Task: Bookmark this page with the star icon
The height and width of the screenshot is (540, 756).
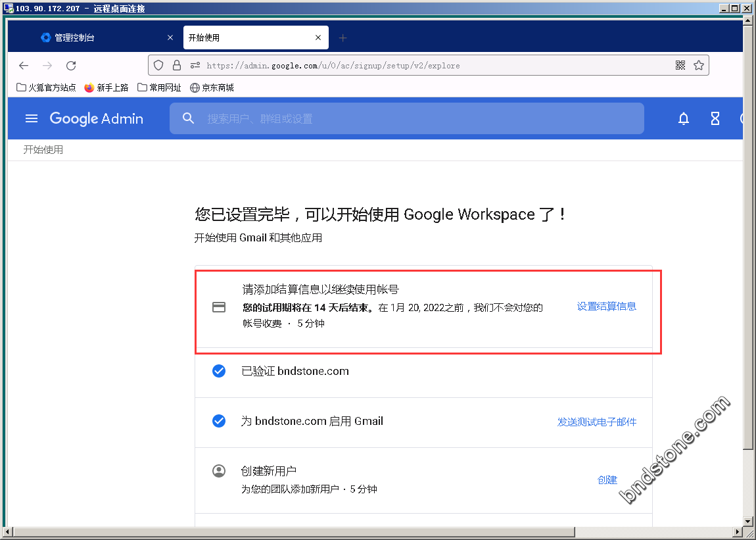Action: 699,65
